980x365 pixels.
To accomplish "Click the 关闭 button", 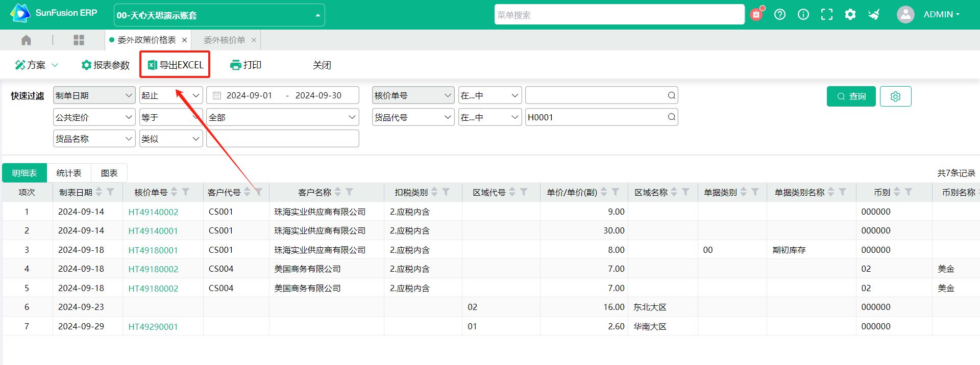I will [322, 65].
